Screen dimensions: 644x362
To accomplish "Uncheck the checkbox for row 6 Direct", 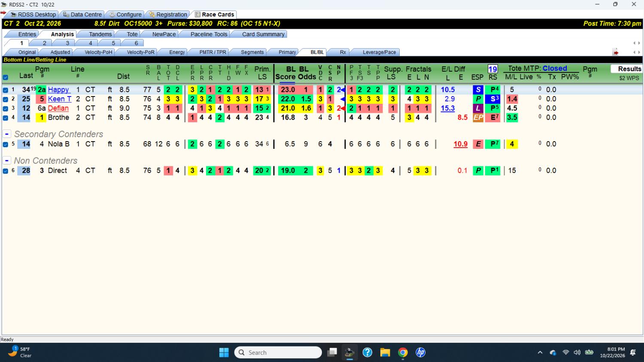I will (x=5, y=171).
